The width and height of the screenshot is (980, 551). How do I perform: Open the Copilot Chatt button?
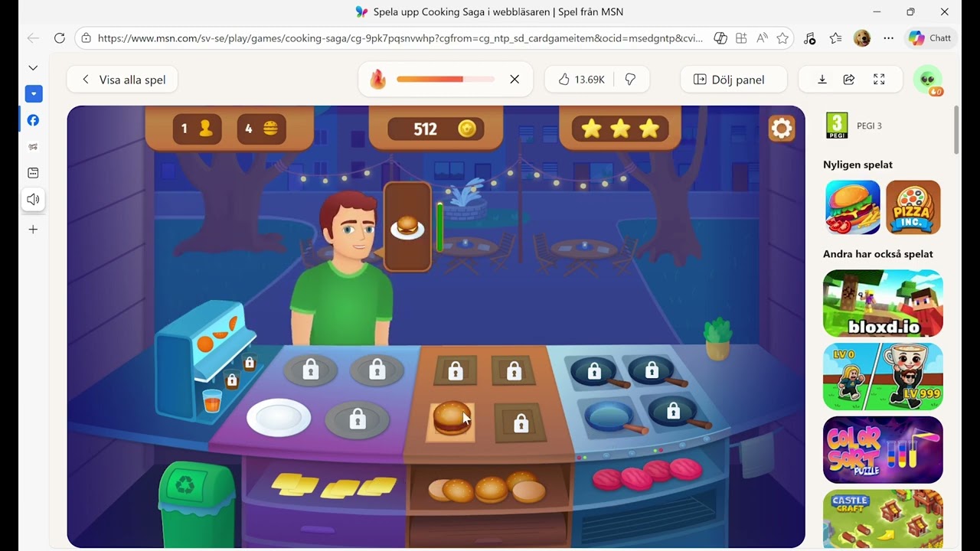pyautogui.click(x=930, y=37)
